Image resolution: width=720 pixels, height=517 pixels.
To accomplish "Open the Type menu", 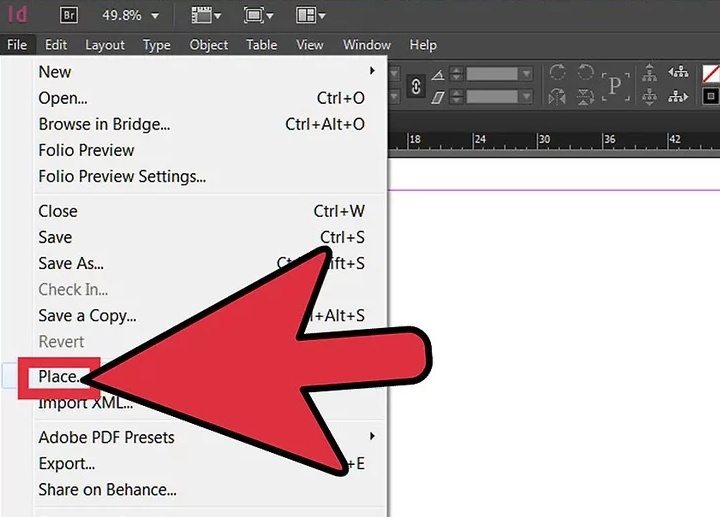I will click(x=157, y=45).
